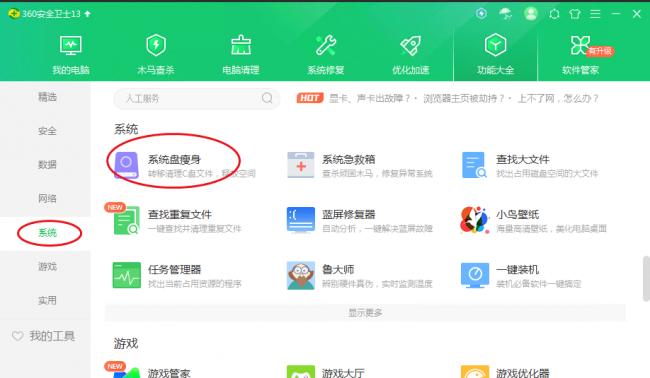
Task: Click the search magnifier icon
Action: click(267, 98)
